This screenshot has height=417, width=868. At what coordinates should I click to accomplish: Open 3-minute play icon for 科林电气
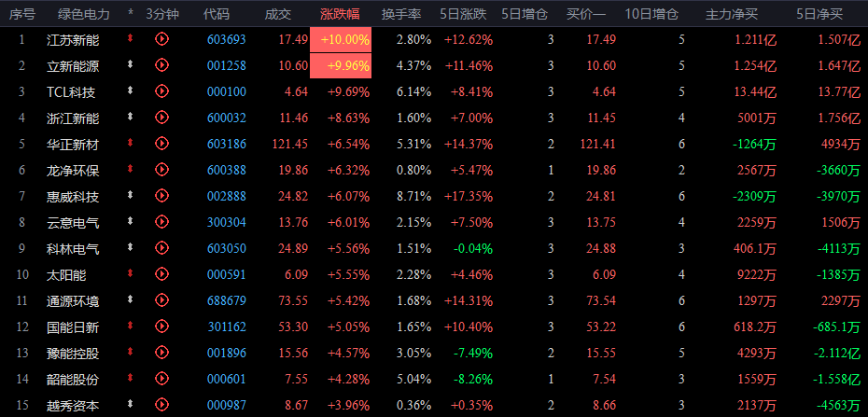161,248
